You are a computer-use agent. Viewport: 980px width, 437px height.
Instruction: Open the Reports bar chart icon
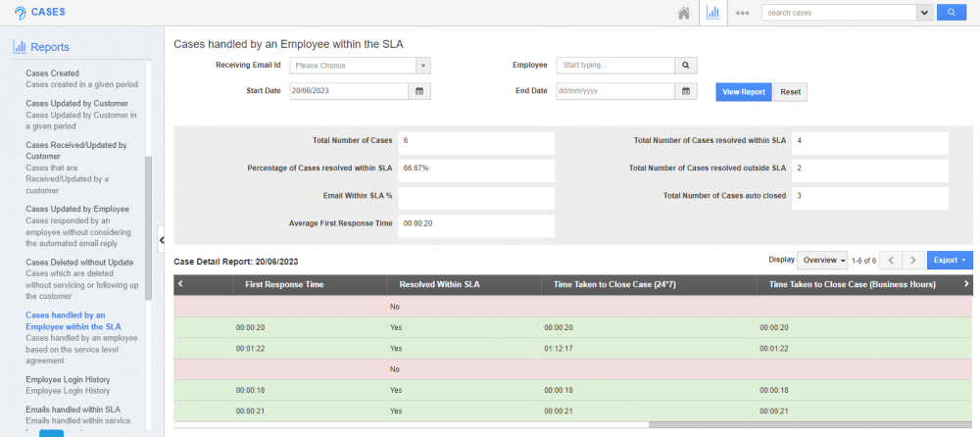tap(713, 13)
